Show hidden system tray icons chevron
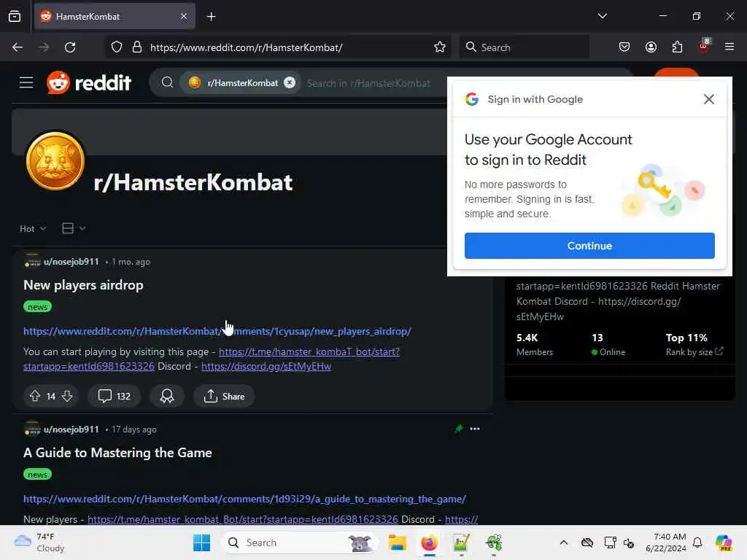Viewport: 747px width, 560px height. tap(564, 542)
